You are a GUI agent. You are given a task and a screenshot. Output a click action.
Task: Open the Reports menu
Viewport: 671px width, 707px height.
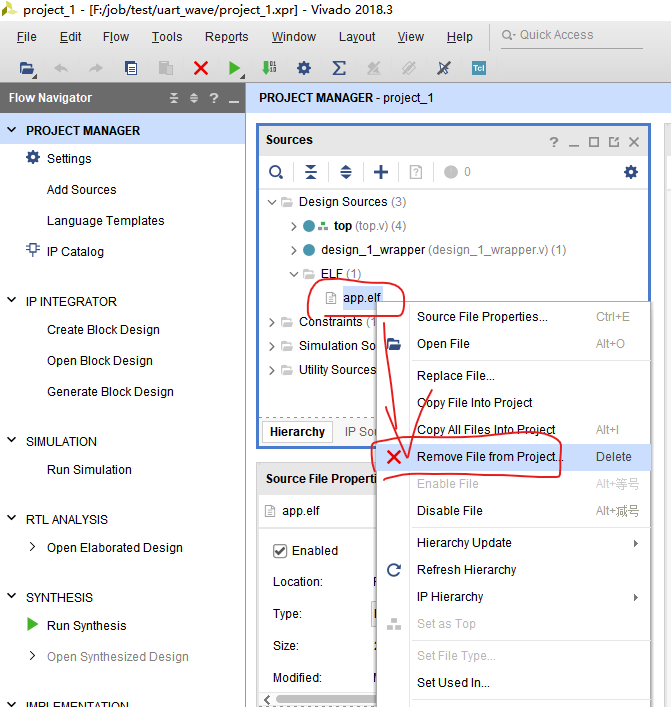[x=226, y=37]
